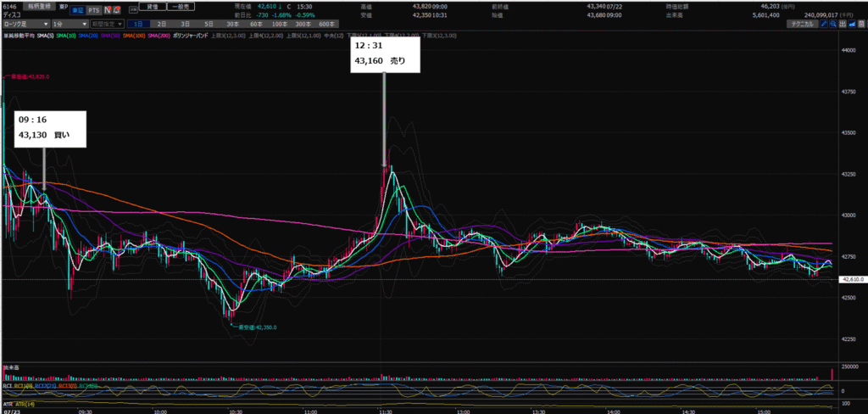Viewport: 868px width, 414px height.
Task: Click the 時価総額 46,203 value
Action: [x=770, y=7]
